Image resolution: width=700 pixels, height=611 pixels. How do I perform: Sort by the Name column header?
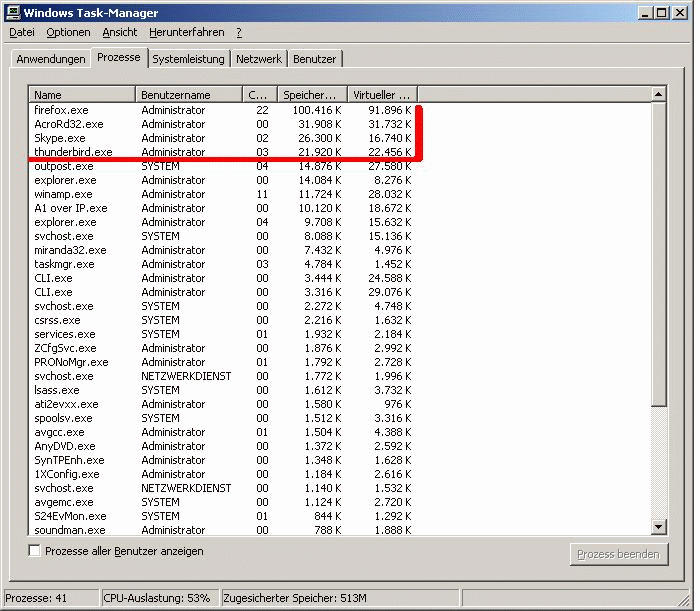82,95
